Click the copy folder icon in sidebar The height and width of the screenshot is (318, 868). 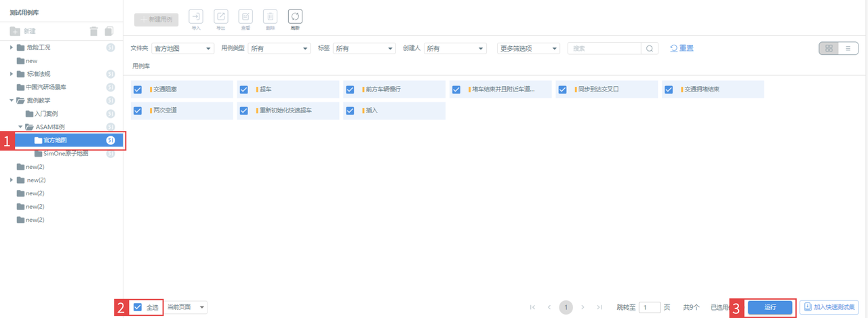tap(109, 31)
